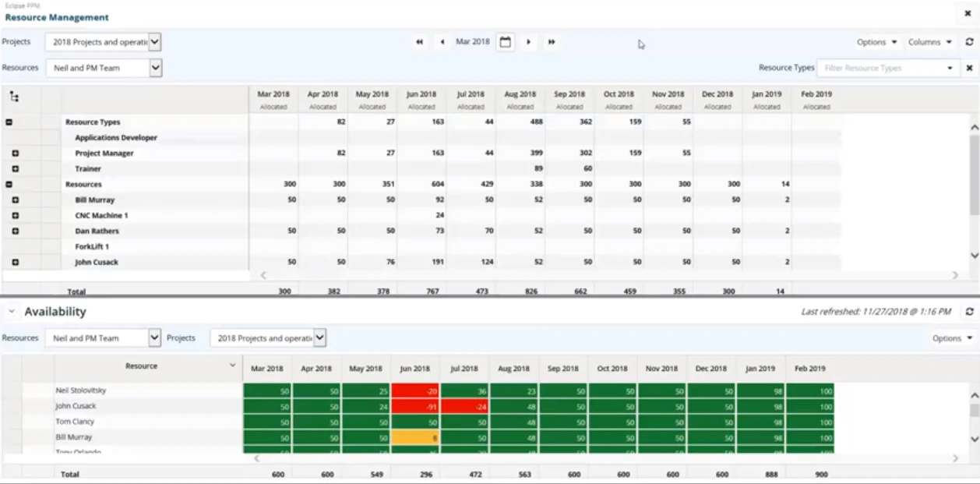Skip ahead using the fast-forward double arrow
980x484 pixels.
[x=552, y=42]
